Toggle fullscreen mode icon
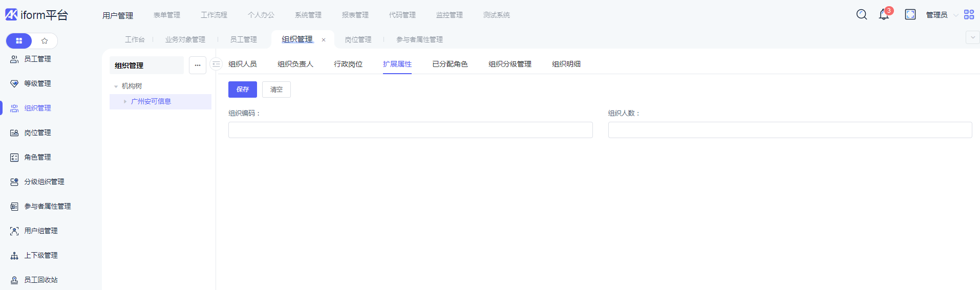The height and width of the screenshot is (290, 980). tap(910, 15)
